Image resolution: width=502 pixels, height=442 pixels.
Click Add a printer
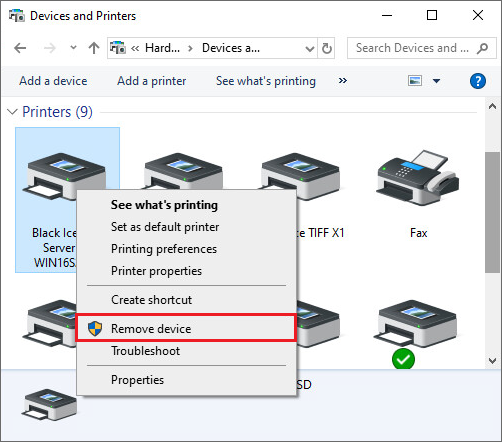tap(152, 81)
